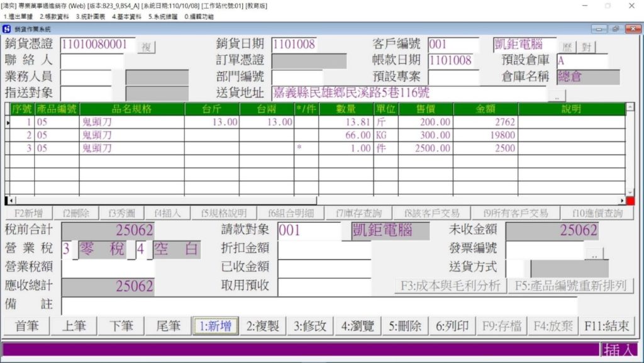Click the 折扣金額 field
This screenshot has height=363, width=644.
pos(325,249)
